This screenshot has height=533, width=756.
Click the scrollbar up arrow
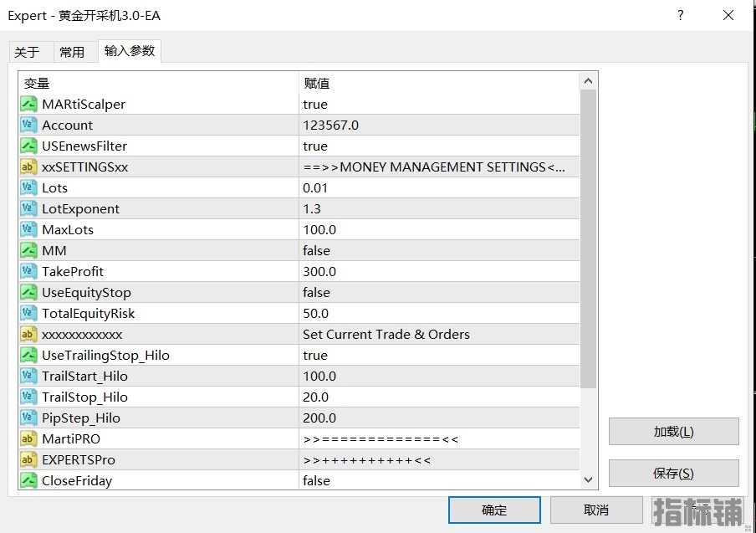(588, 81)
